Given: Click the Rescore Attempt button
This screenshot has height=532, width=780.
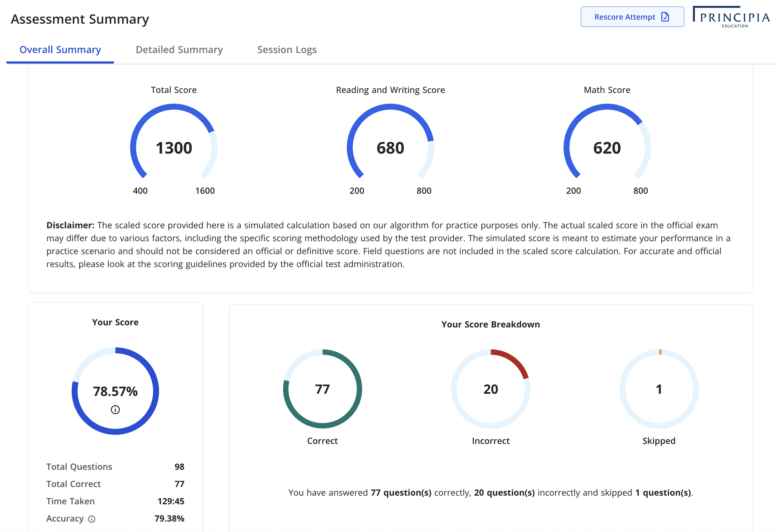Looking at the screenshot, I should point(632,17).
